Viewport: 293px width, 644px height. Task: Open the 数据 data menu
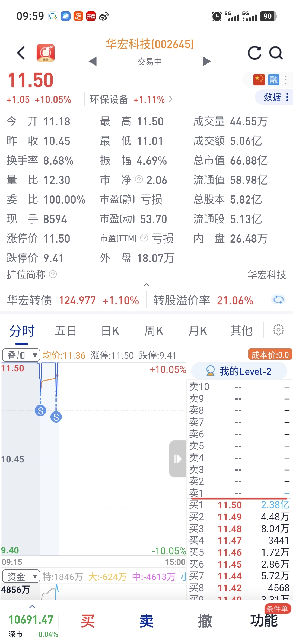point(274,97)
